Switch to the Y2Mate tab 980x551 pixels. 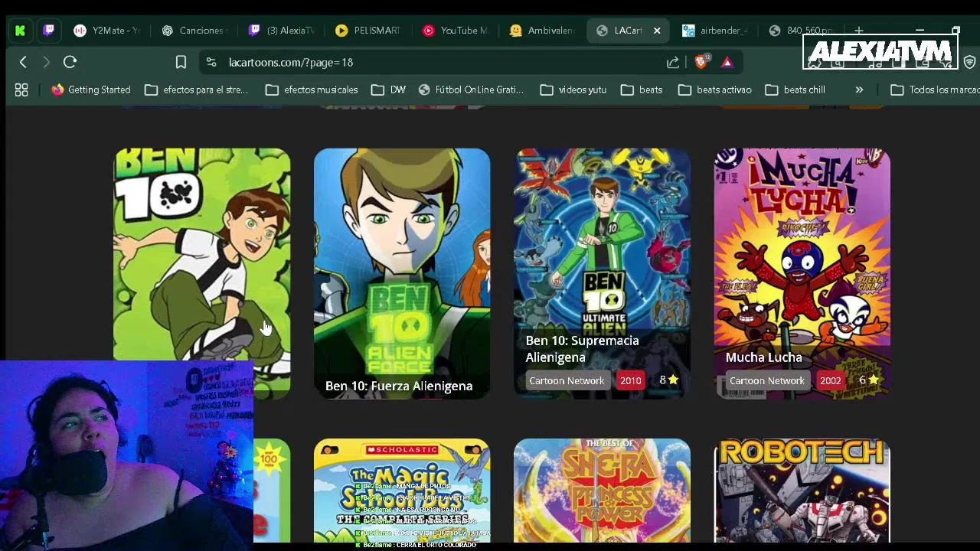[107, 31]
